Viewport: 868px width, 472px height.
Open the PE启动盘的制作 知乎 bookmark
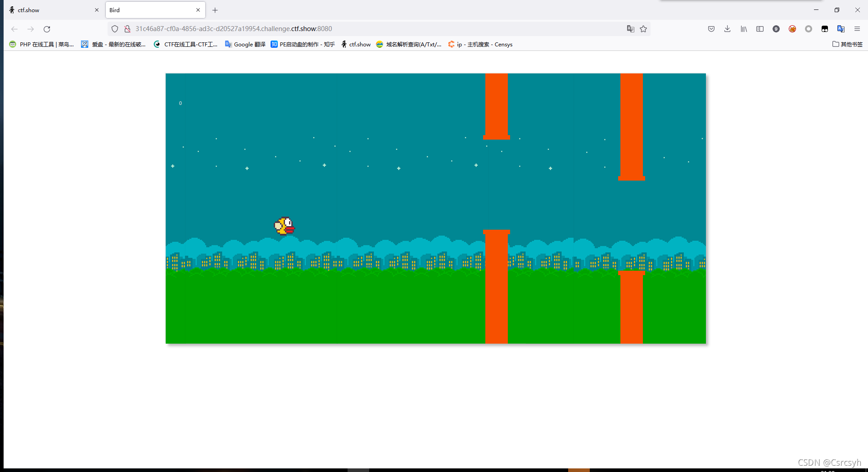click(x=303, y=44)
